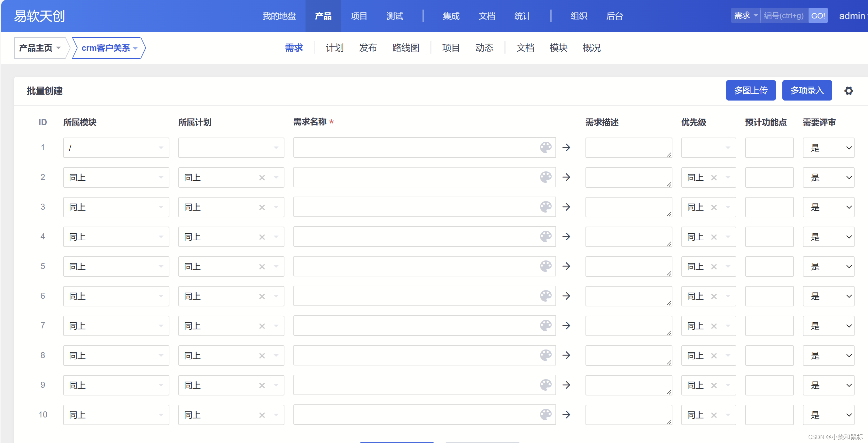Screen dimensions: 868x443
Task: Click color palette icon in row 1
Action: coord(546,147)
